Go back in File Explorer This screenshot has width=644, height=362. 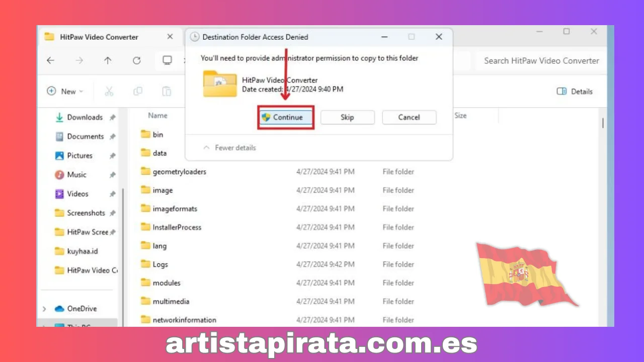(x=50, y=61)
